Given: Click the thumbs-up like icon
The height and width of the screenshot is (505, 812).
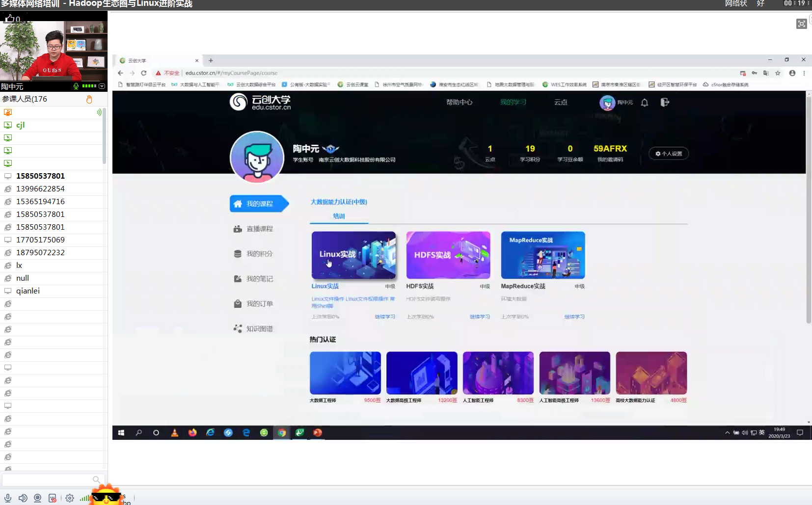Looking at the screenshot, I should (x=10, y=19).
